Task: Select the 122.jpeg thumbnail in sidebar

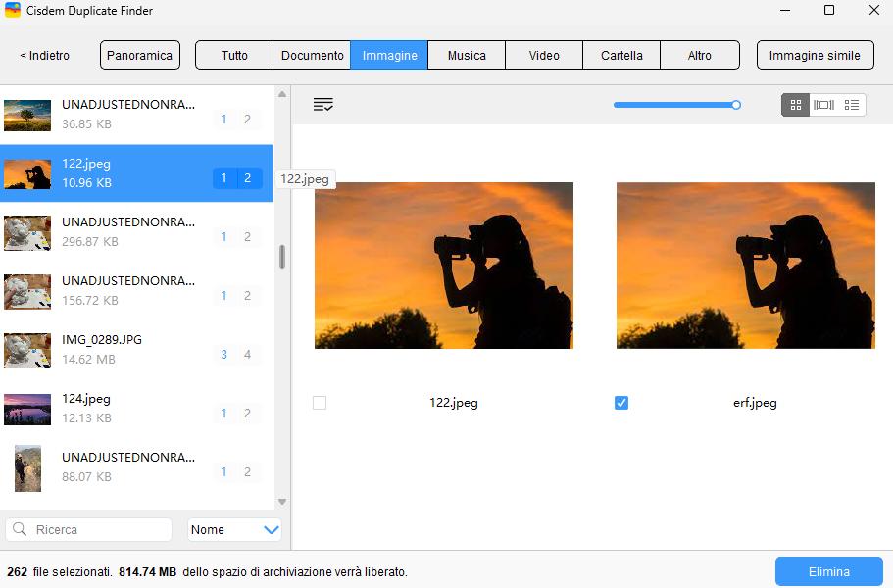Action: pos(27,173)
